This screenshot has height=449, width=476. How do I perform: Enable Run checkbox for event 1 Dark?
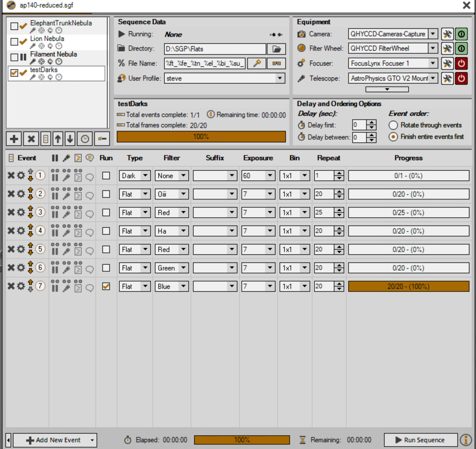(x=106, y=176)
